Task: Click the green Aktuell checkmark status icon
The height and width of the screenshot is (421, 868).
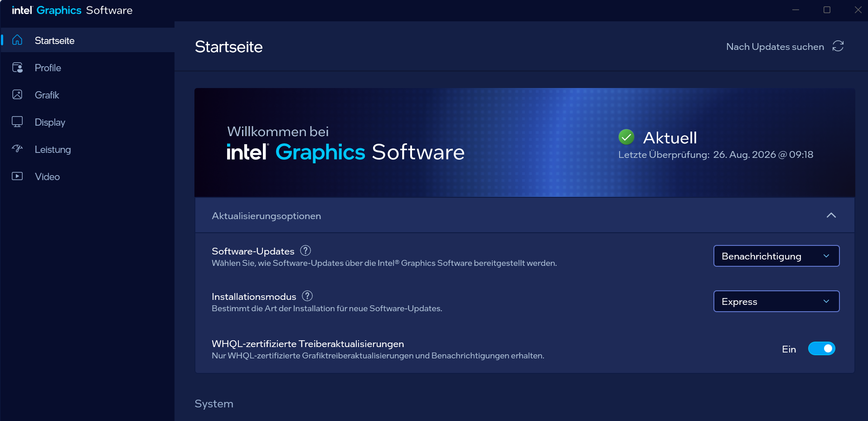Action: click(626, 137)
